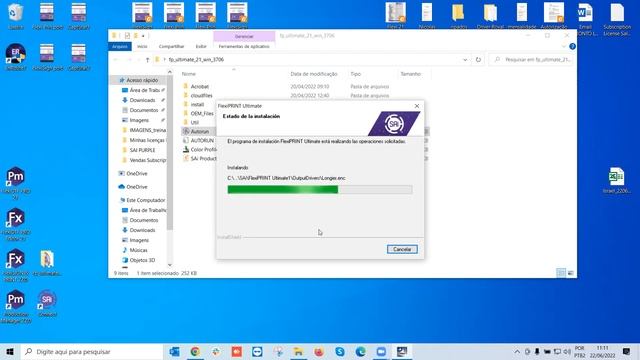Open the Windows Start menu
The width and height of the screenshot is (640, 360).
tap(10, 351)
